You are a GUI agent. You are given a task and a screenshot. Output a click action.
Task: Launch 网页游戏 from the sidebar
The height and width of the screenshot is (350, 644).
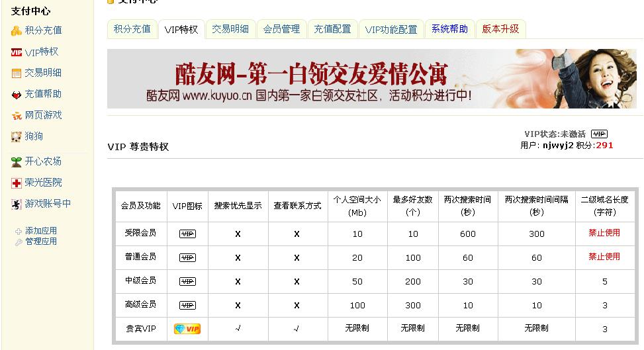(43, 115)
